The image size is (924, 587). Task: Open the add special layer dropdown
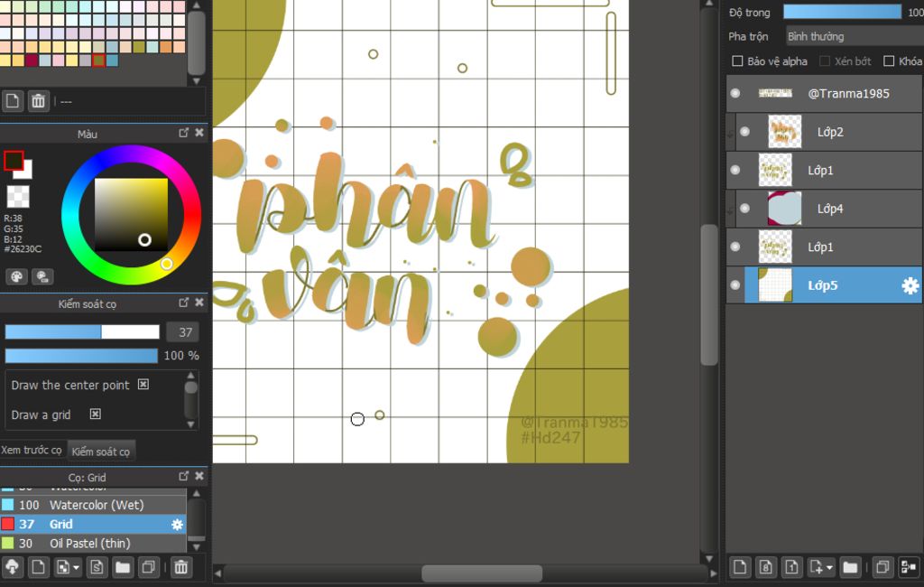[x=821, y=567]
